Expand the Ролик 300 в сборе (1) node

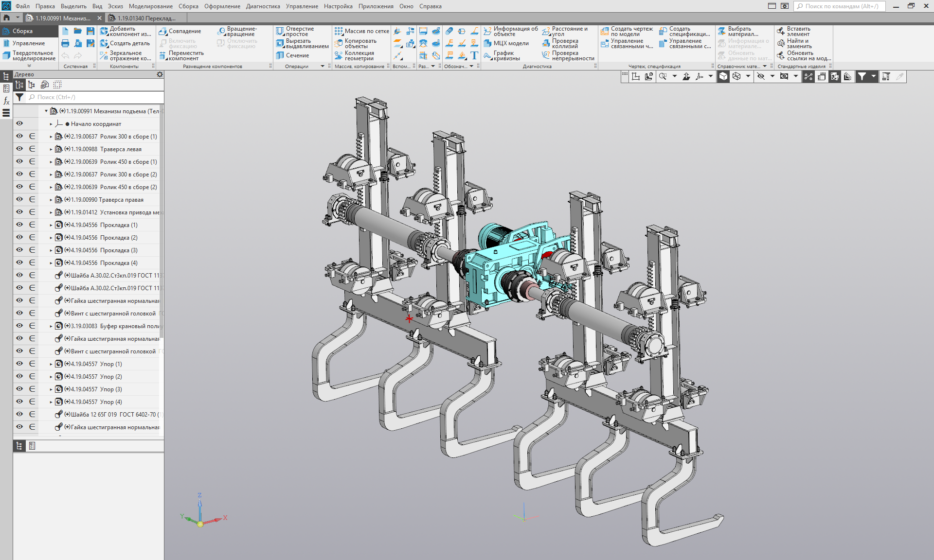coord(51,137)
